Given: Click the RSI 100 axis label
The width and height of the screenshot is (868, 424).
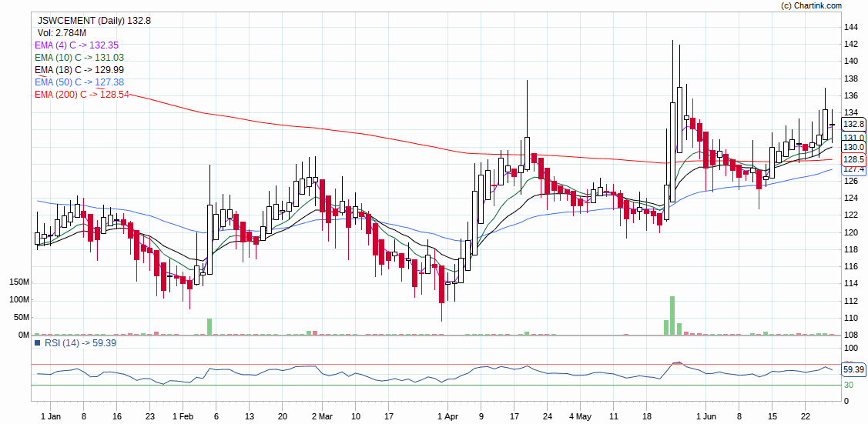Looking at the screenshot, I should (850, 348).
